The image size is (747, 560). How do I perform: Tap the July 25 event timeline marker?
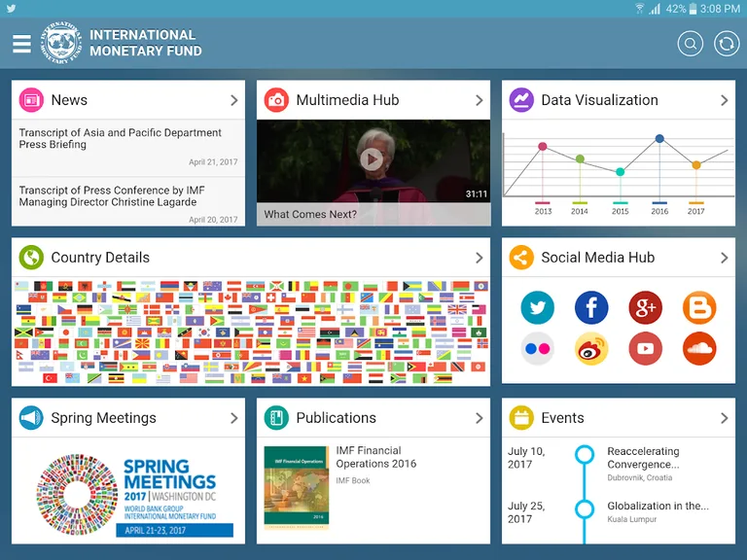(x=584, y=509)
